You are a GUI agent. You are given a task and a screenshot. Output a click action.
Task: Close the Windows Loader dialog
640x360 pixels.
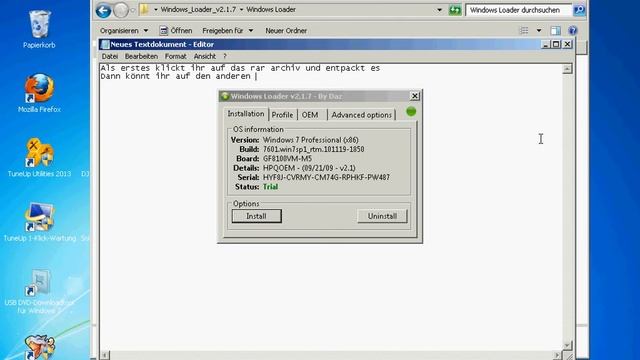415,96
